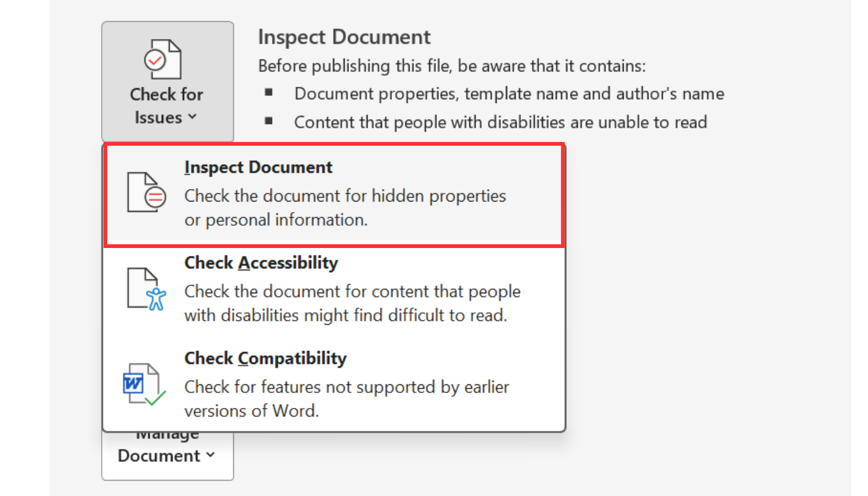
Task: Select the Check Compatibility menu title
Action: tap(265, 358)
